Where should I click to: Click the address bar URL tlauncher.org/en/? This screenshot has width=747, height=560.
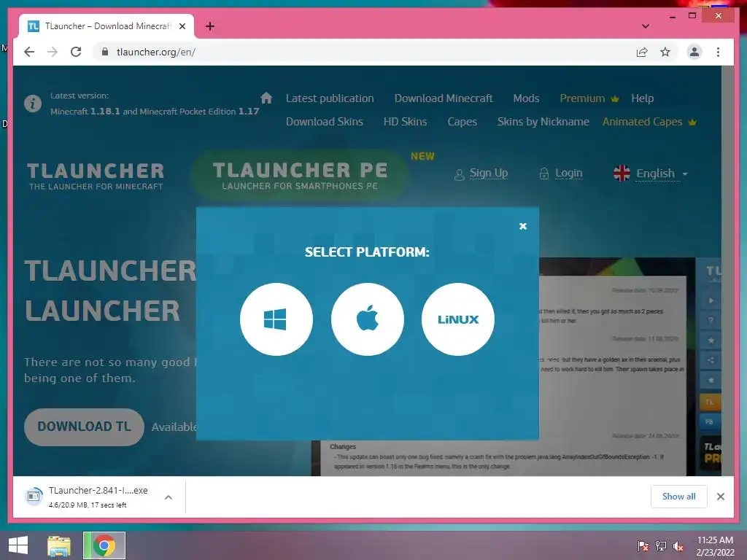coord(156,52)
